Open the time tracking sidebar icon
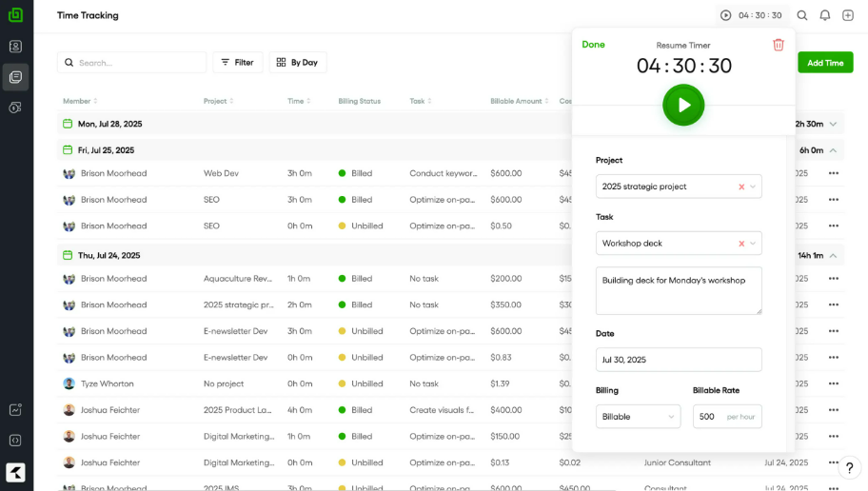This screenshot has width=868, height=491. [15, 77]
